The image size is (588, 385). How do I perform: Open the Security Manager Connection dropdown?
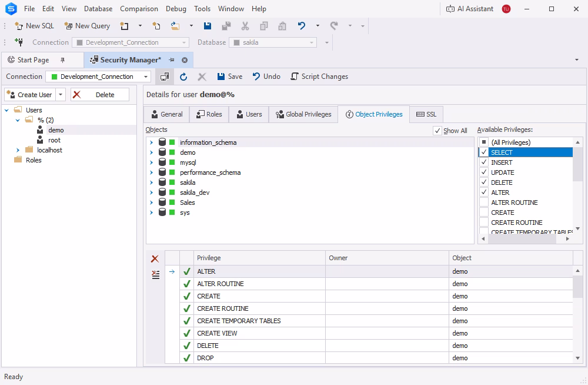pos(145,77)
